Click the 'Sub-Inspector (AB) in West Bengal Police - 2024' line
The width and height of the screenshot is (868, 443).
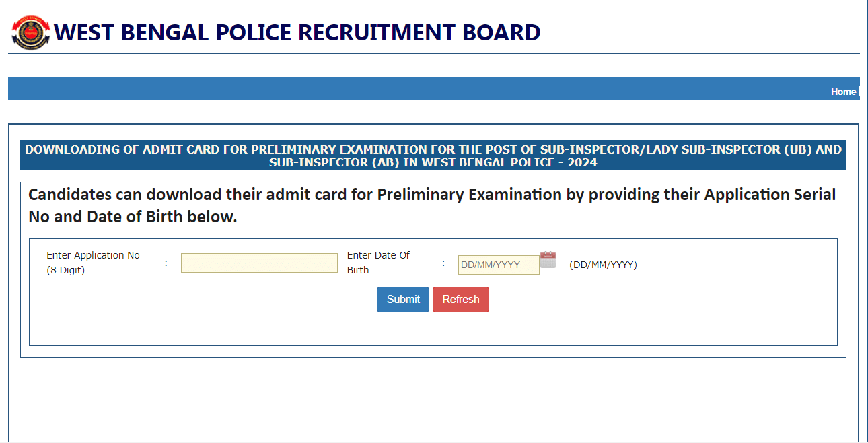(433, 162)
